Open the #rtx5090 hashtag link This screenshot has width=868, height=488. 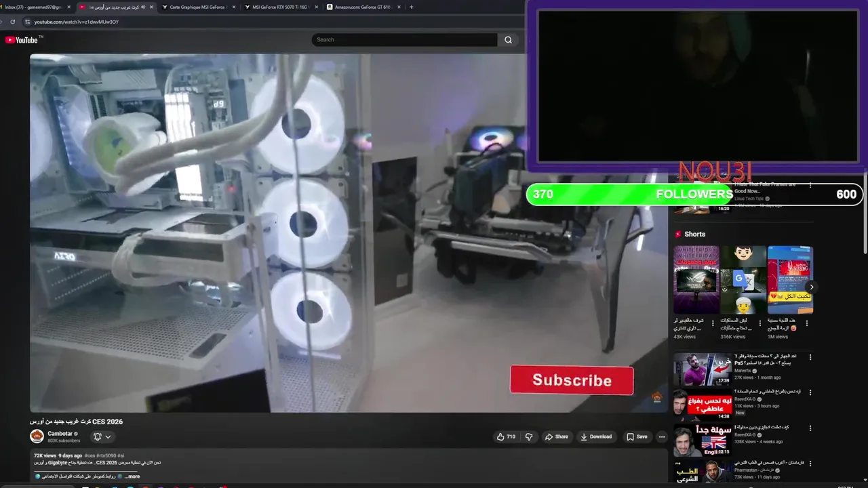106,455
